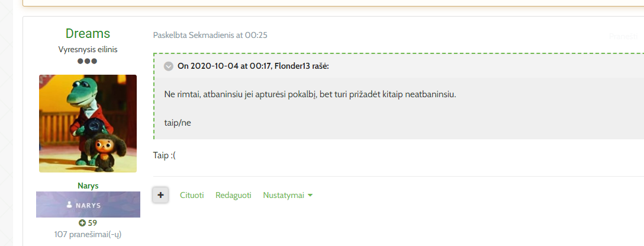The image size is (644, 246).
Task: Click Redaguoti to edit the post
Action: tap(233, 195)
